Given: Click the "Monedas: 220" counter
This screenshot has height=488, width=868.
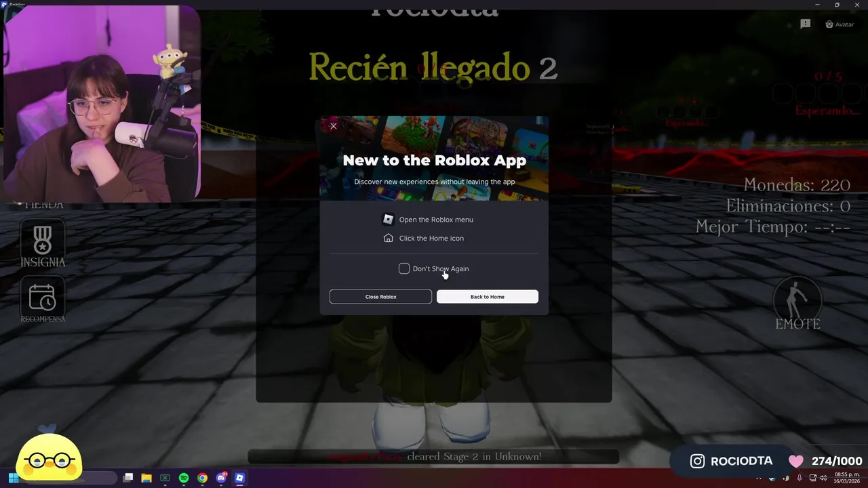Looking at the screenshot, I should click(x=797, y=185).
